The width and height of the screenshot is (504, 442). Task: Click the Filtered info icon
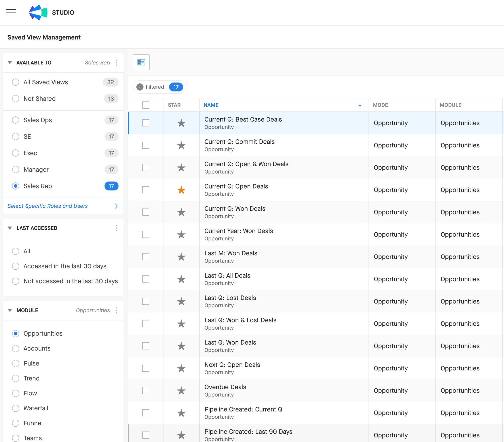(x=140, y=87)
